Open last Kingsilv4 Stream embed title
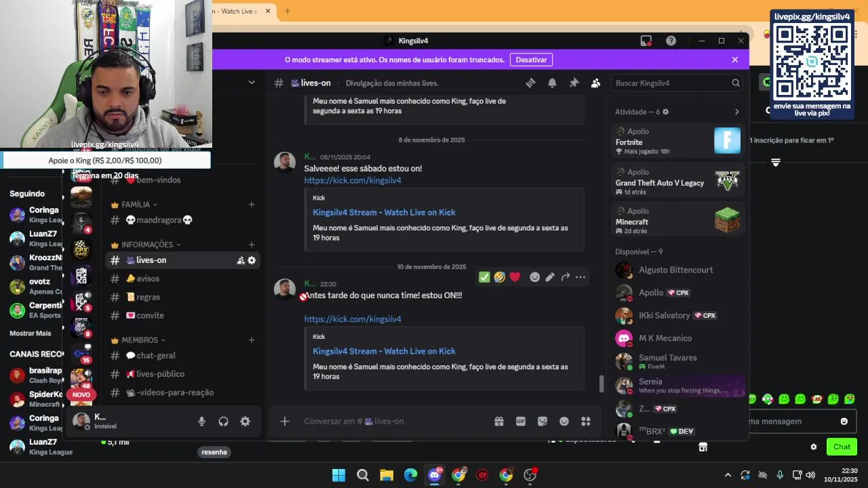 tap(384, 351)
